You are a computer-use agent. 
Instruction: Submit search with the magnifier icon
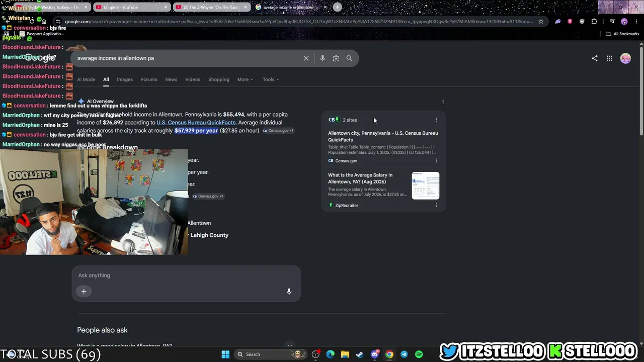click(x=349, y=58)
